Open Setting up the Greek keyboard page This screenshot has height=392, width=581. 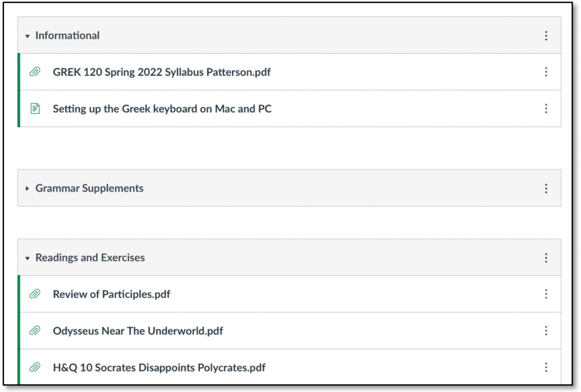pos(162,108)
